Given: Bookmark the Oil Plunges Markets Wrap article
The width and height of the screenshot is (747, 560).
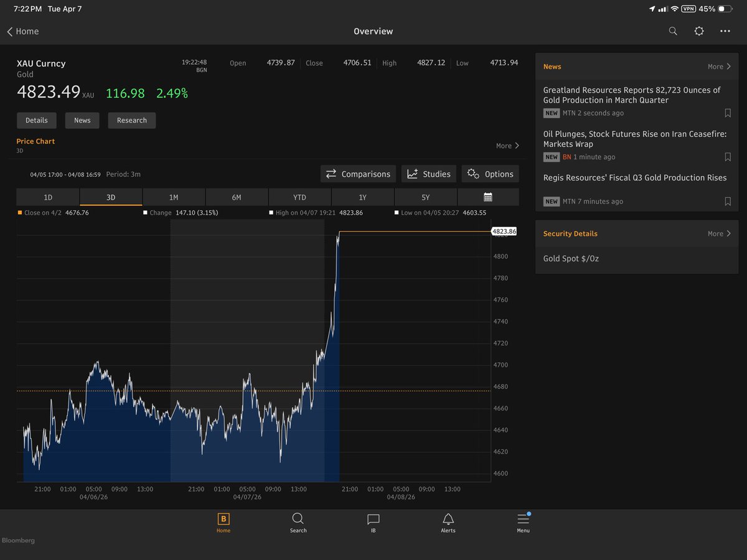Looking at the screenshot, I should 728,157.
